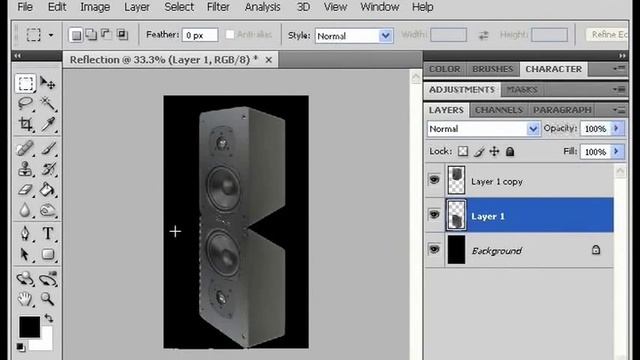Toggle Lock all

pos(510,151)
